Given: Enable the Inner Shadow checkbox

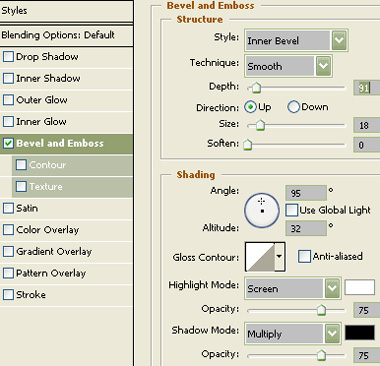Looking at the screenshot, I should pos(8,78).
